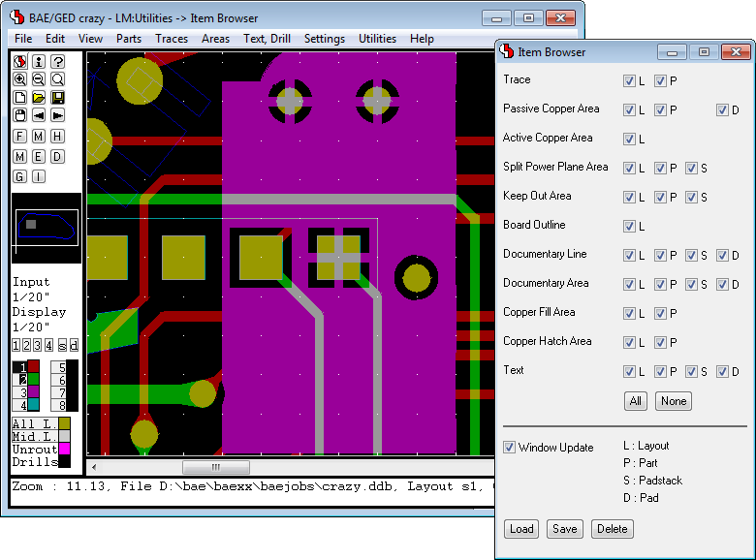This screenshot has height=560, width=756.
Task: Click the mouse icon in the toolbar
Action: pyautogui.click(x=19, y=116)
